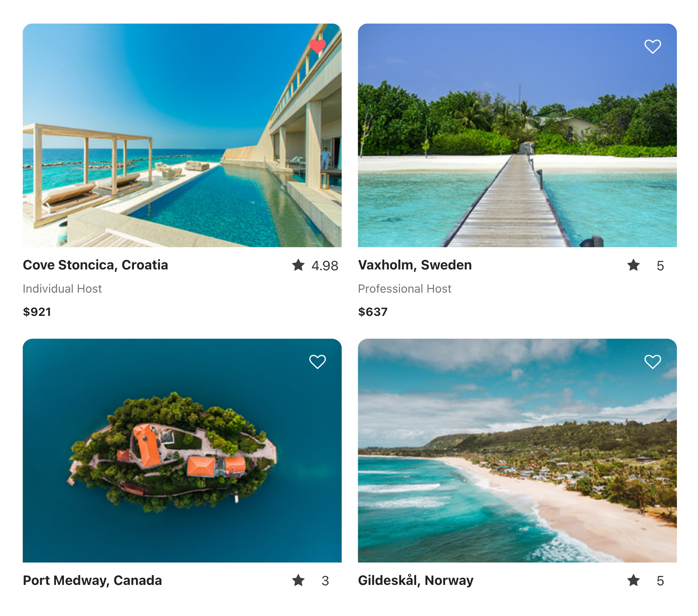The width and height of the screenshot is (698, 616).
Task: Click the star icon for Vaxholm rating
Action: tap(633, 265)
